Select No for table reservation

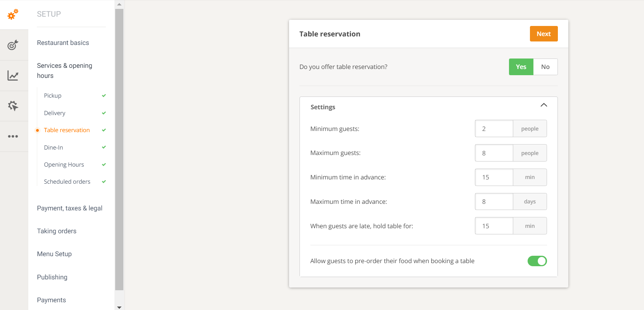(x=545, y=67)
